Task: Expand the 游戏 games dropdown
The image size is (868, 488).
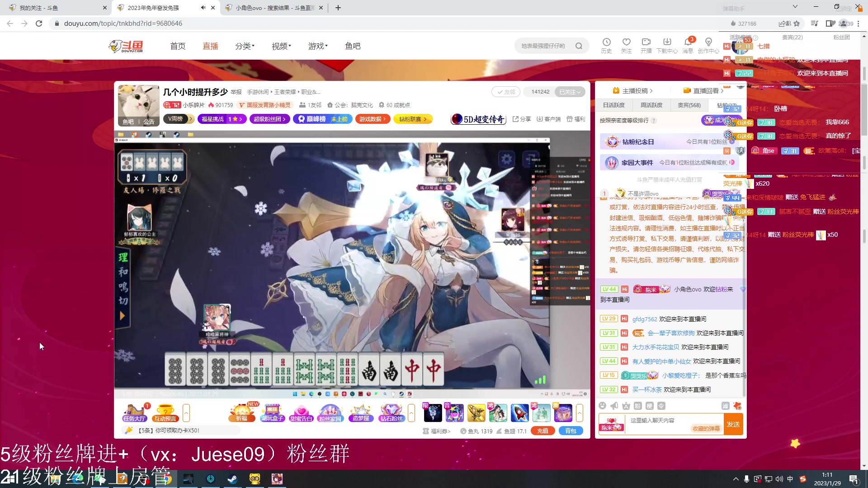Action: point(318,46)
